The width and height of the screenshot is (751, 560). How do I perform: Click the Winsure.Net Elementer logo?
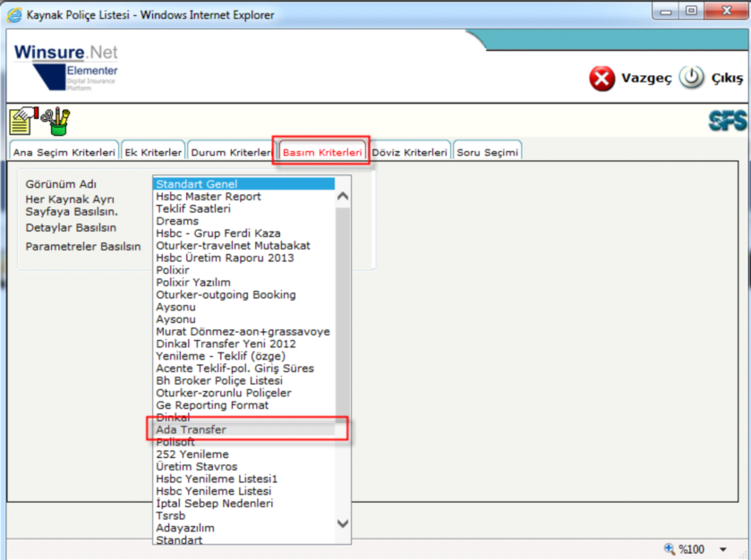pyautogui.click(x=66, y=68)
